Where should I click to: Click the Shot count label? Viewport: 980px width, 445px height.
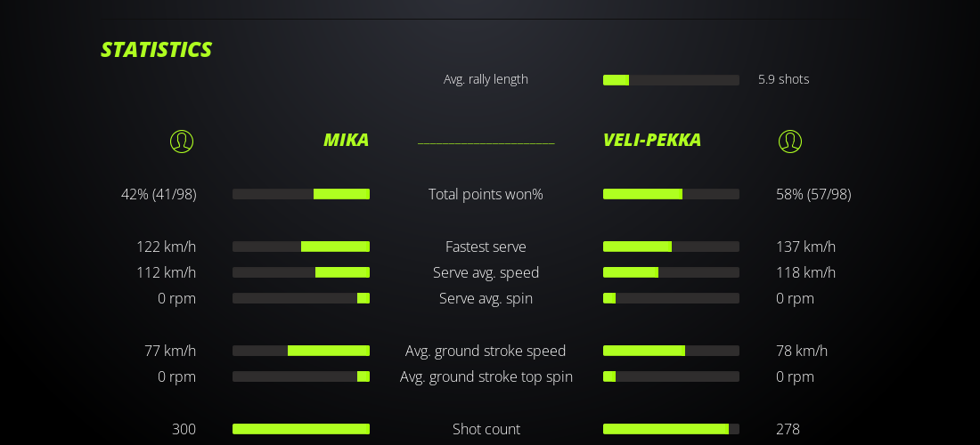486,429
